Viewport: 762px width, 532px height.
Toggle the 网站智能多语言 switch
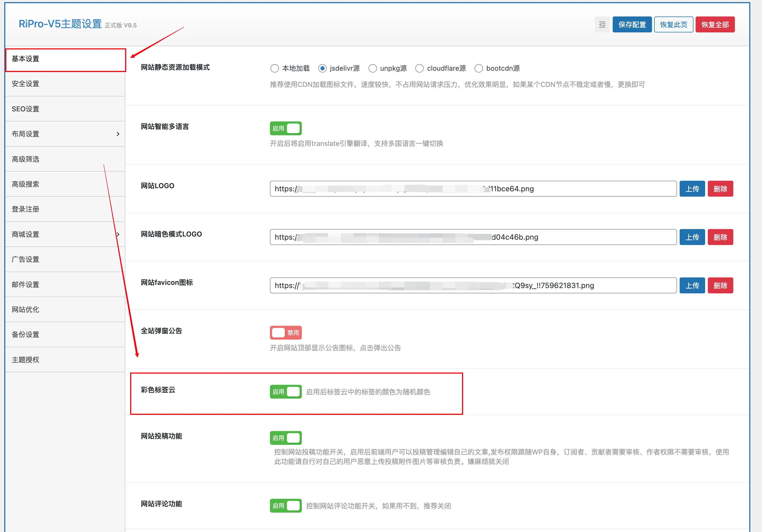point(285,128)
